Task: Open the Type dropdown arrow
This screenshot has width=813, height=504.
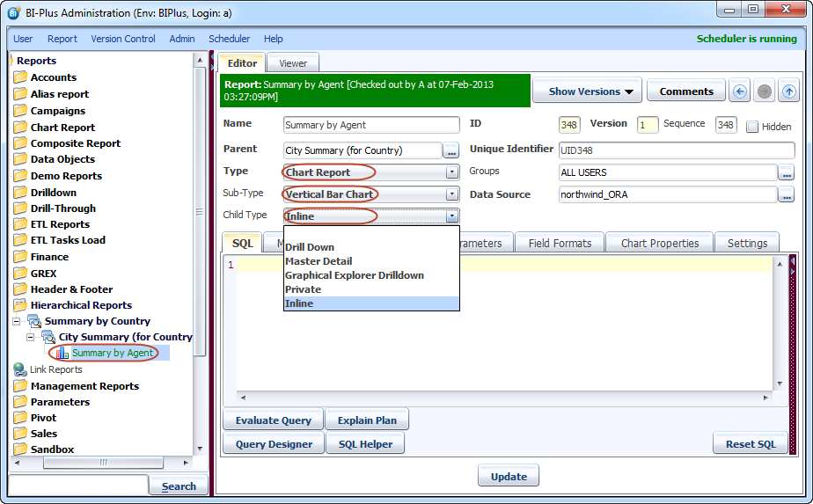Action: click(x=451, y=172)
